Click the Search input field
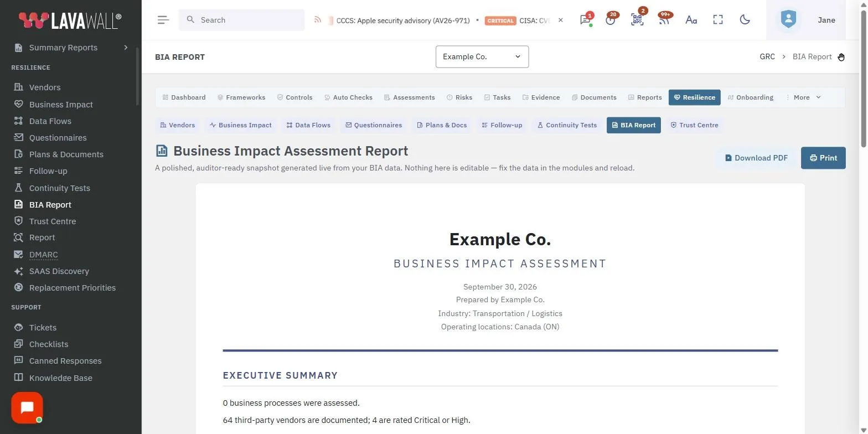868x434 pixels. pyautogui.click(x=241, y=20)
